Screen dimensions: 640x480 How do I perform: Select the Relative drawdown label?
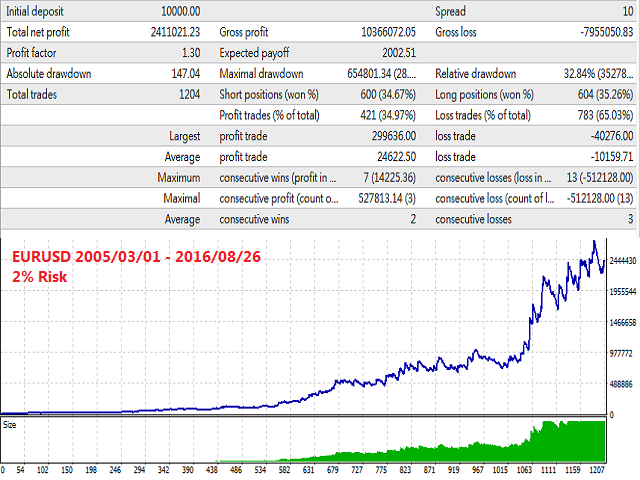coord(476,73)
